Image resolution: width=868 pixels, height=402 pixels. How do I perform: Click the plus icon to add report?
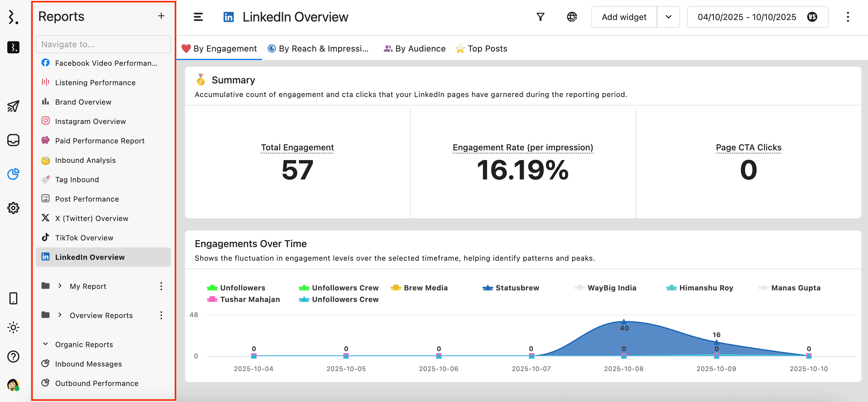point(161,16)
